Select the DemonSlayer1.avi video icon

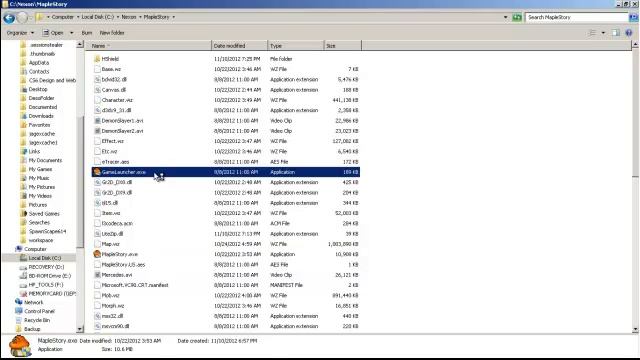click(97, 120)
